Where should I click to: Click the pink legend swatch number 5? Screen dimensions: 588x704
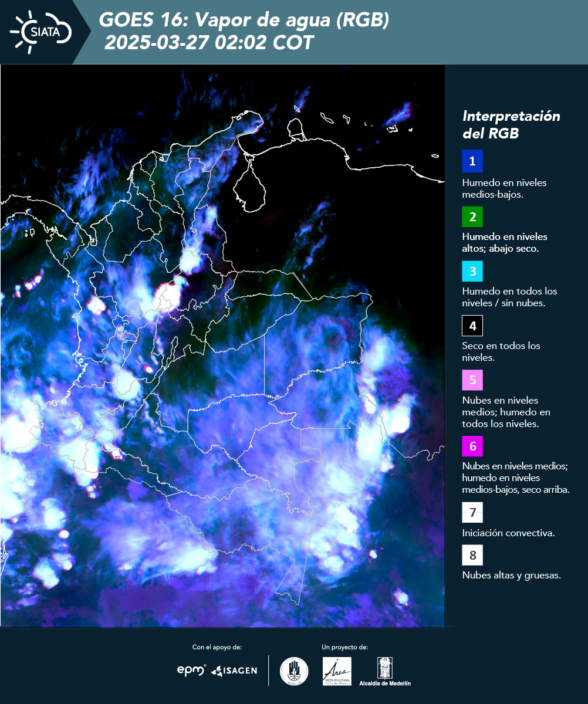tap(472, 380)
